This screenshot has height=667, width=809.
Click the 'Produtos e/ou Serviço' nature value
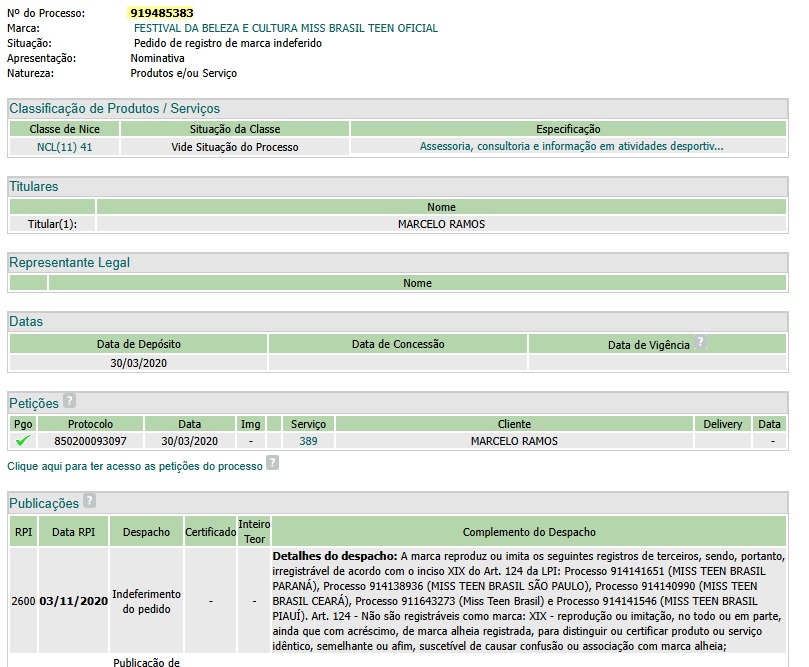[x=184, y=73]
